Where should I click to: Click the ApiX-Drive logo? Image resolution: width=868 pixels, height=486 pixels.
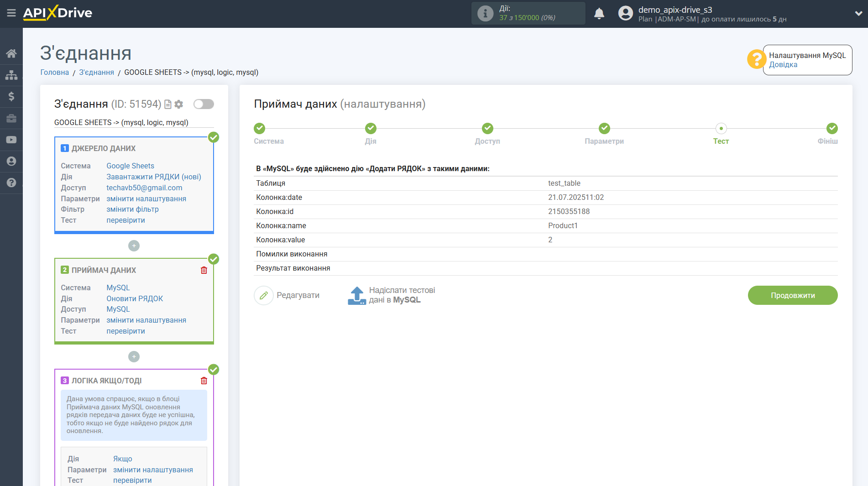click(58, 13)
